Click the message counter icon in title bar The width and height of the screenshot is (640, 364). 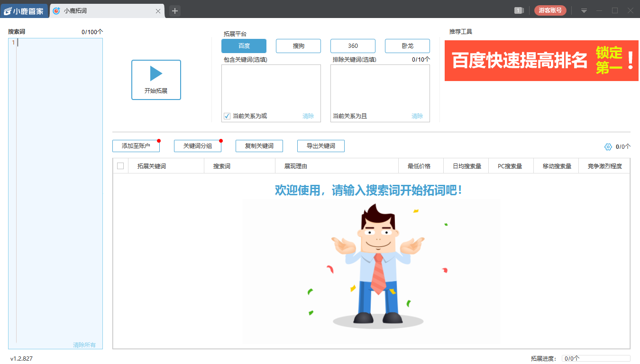coord(519,10)
